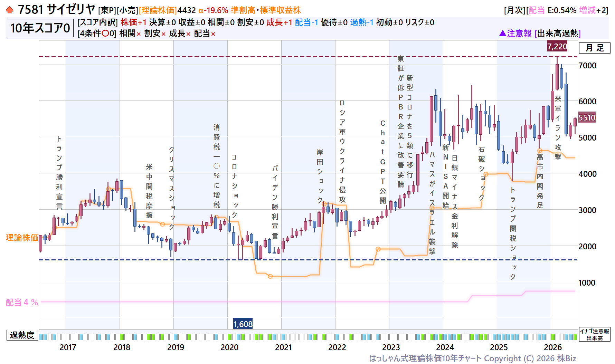The height and width of the screenshot is (364, 615).
Task: Click the copyright text "はっしゃん式理論株価10年チャート"
Action: pos(425,358)
